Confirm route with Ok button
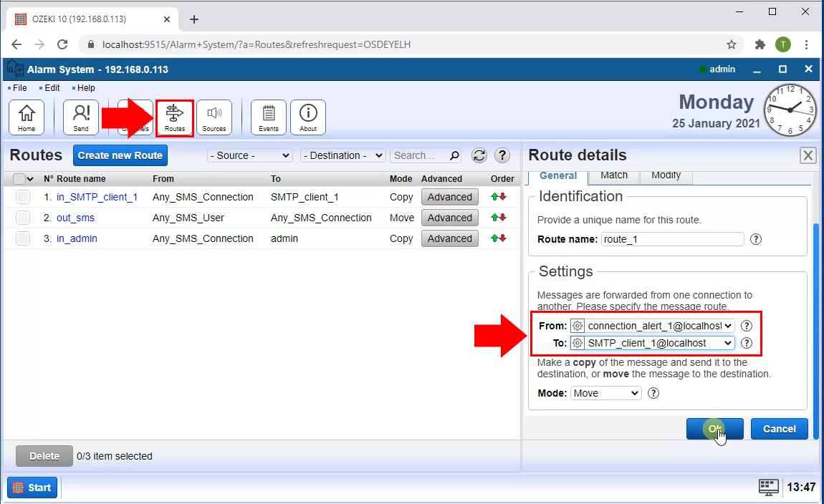The width and height of the screenshot is (824, 504). [x=714, y=429]
